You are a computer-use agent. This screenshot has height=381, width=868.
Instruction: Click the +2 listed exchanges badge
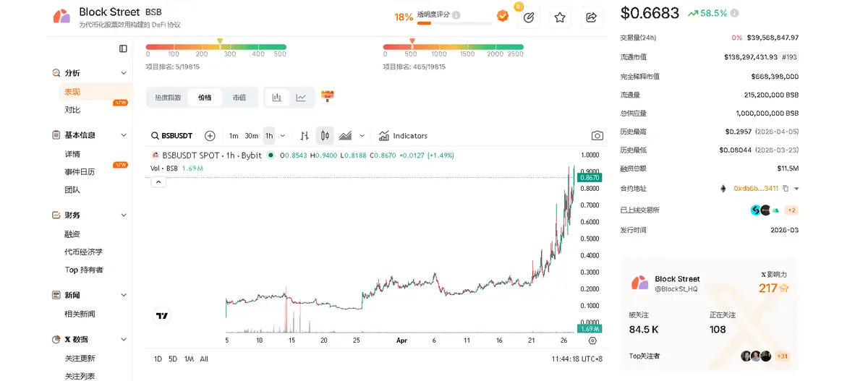[x=791, y=210]
